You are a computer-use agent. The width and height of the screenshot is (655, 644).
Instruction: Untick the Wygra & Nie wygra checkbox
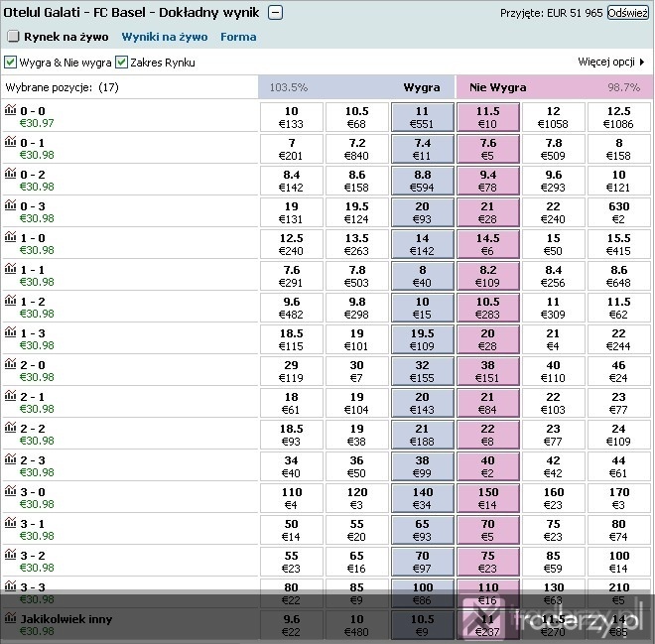point(10,63)
